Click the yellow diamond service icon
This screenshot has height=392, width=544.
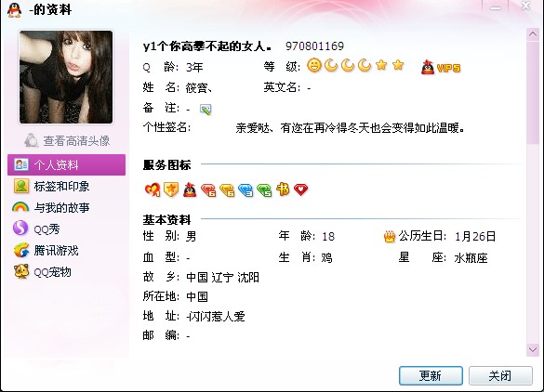coord(227,189)
